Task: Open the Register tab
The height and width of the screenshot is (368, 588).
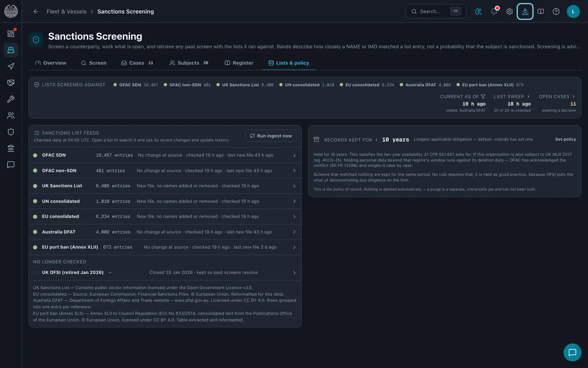Action: 239,63
